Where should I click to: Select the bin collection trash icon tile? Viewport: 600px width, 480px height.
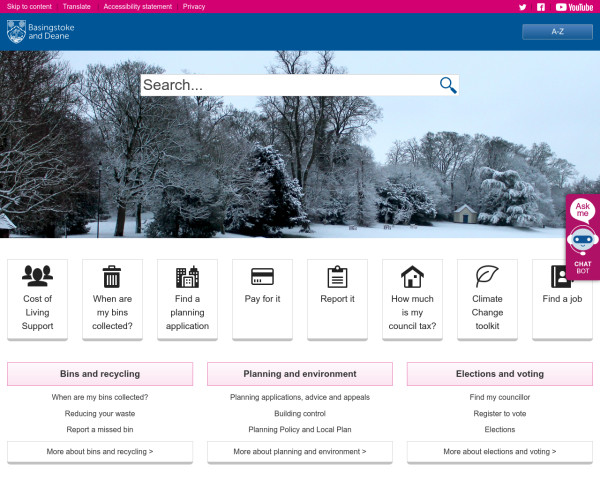click(x=112, y=298)
